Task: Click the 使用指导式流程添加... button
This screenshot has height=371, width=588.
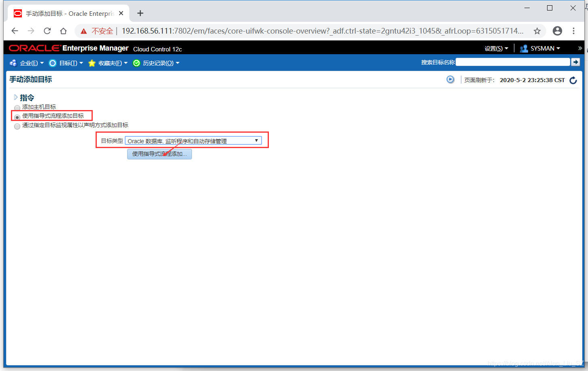Action: pyautogui.click(x=160, y=154)
